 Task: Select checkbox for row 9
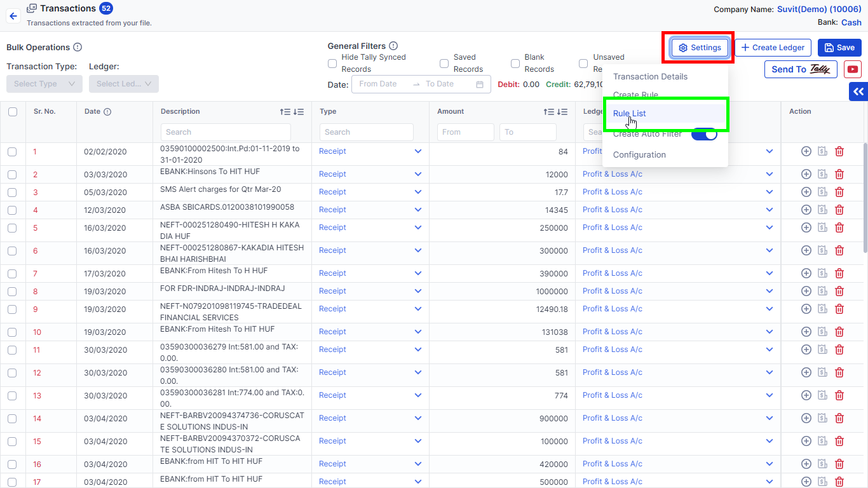pyautogui.click(x=12, y=309)
